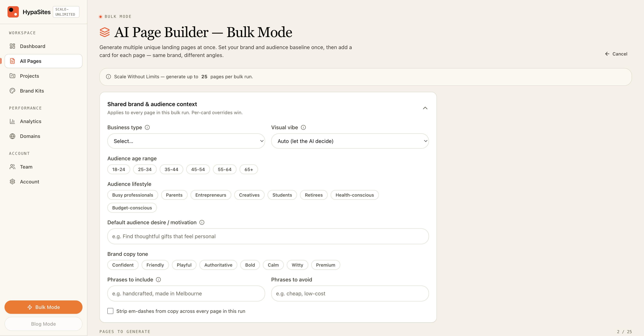Toggle the 25-34 age range chip

pyautogui.click(x=145, y=169)
